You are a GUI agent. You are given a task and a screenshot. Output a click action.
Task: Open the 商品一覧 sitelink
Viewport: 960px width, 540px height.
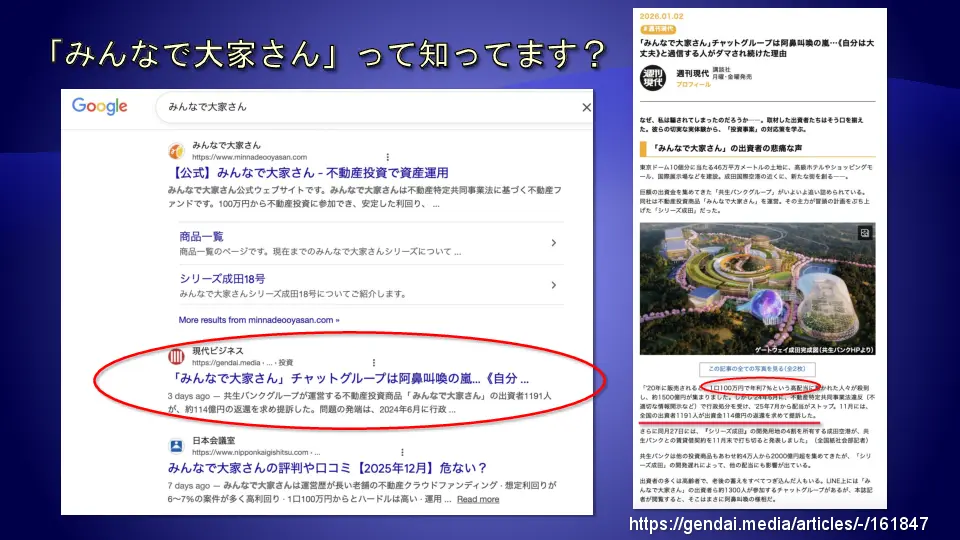click(201, 236)
